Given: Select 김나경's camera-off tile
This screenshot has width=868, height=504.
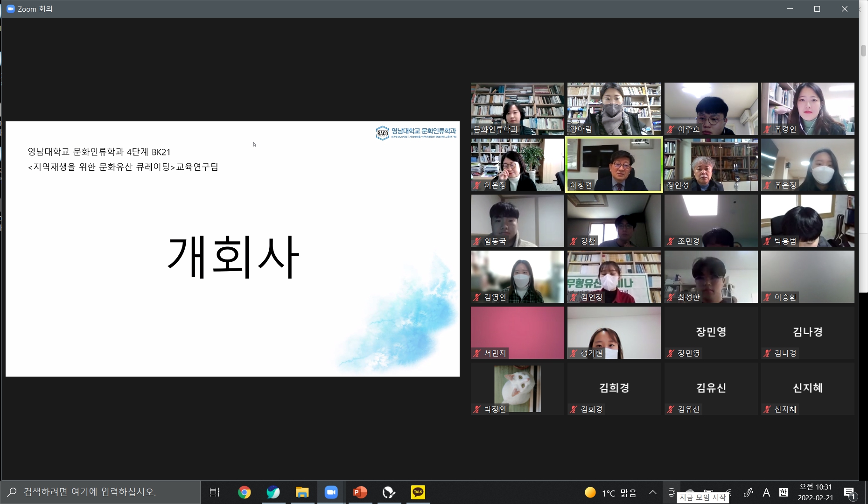Looking at the screenshot, I should click(x=807, y=333).
